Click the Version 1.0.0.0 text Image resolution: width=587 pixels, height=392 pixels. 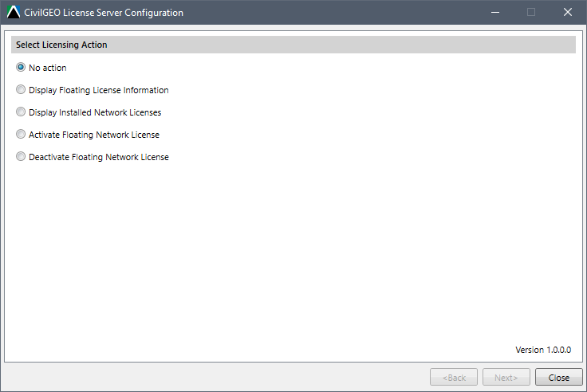[x=543, y=350]
